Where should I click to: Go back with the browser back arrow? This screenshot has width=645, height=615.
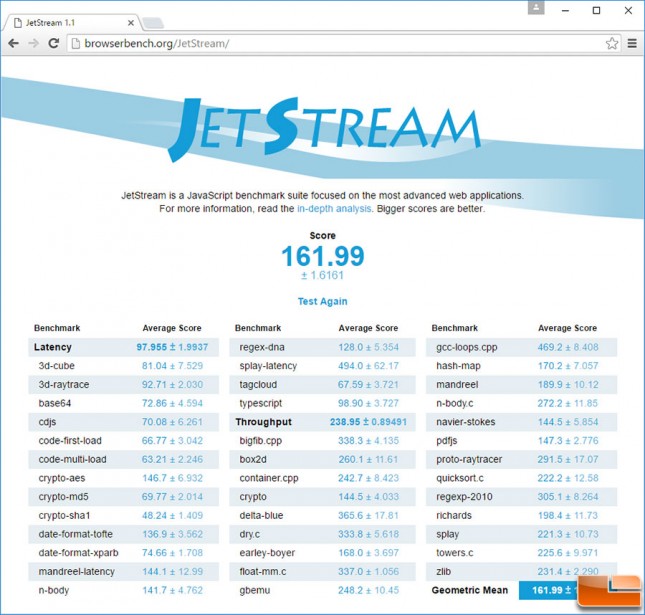(14, 43)
